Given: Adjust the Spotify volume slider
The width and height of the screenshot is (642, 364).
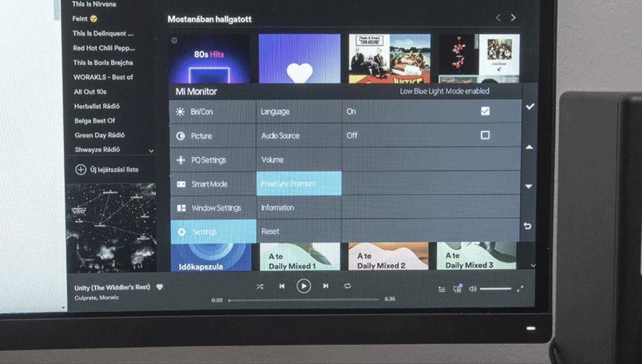Looking at the screenshot, I should pyautogui.click(x=496, y=289).
